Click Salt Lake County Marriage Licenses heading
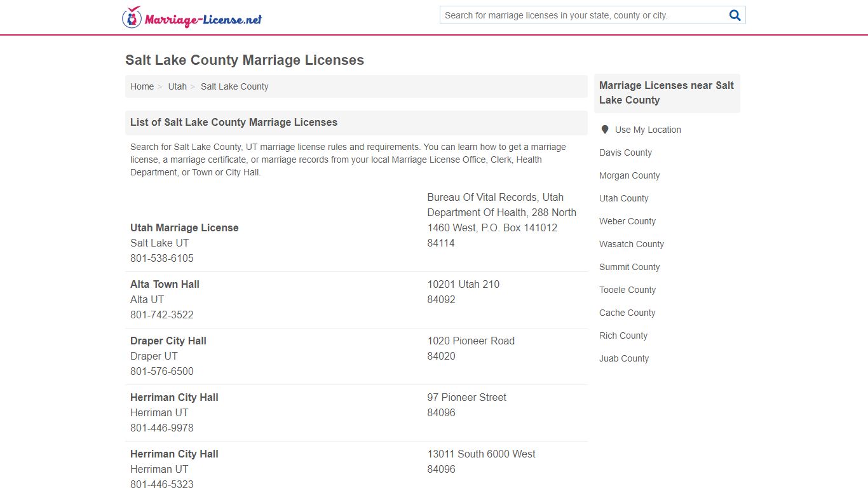Viewport: 868px width, 488px height. [245, 60]
